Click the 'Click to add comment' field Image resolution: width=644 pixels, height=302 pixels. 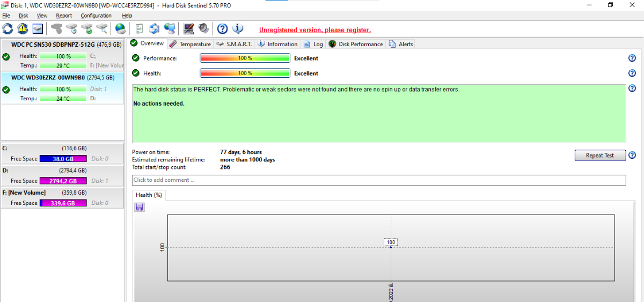click(378, 180)
